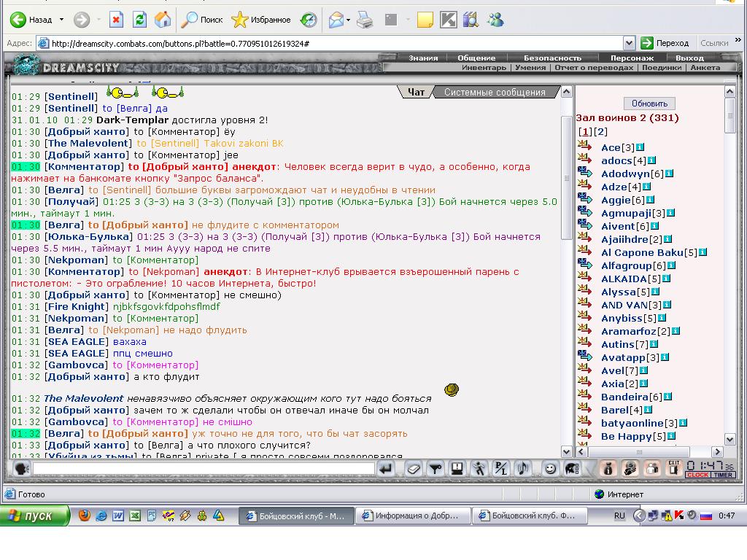Send chat message with the enter arrow button
The width and height of the screenshot is (747, 560).
pyautogui.click(x=387, y=469)
